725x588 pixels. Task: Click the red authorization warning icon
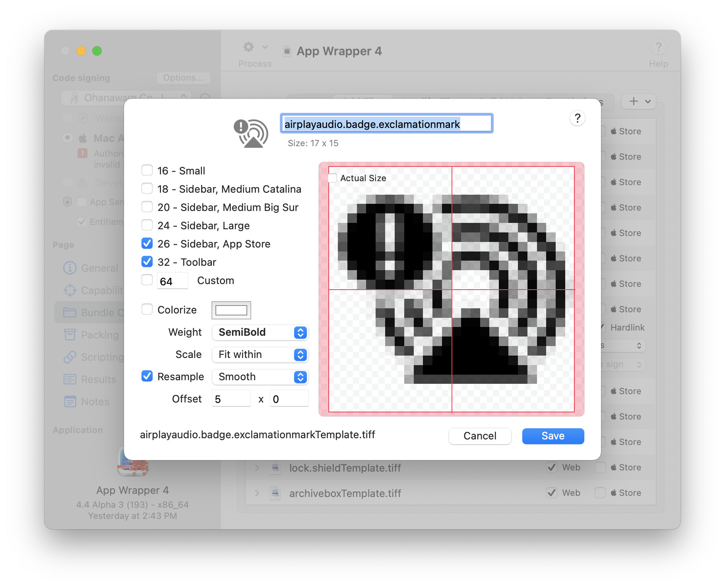point(82,153)
